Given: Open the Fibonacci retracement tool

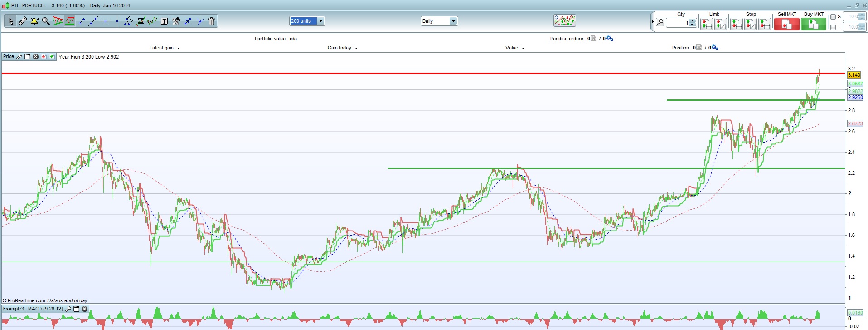Looking at the screenshot, I should tap(141, 21).
